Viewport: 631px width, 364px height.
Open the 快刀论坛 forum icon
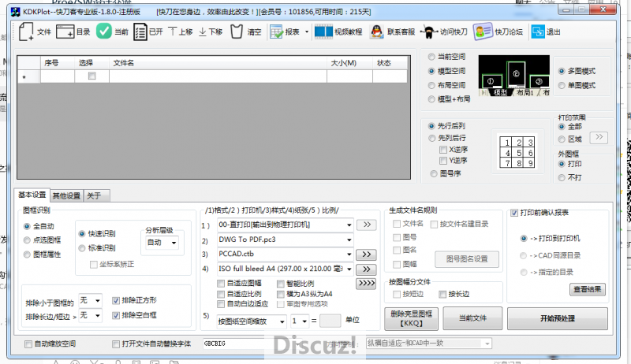pos(483,32)
